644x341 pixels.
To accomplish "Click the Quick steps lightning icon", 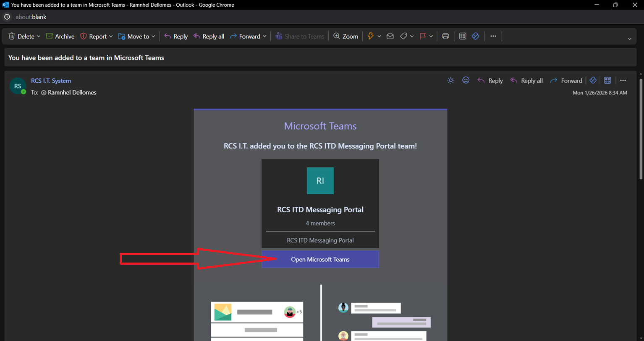I will click(x=371, y=36).
